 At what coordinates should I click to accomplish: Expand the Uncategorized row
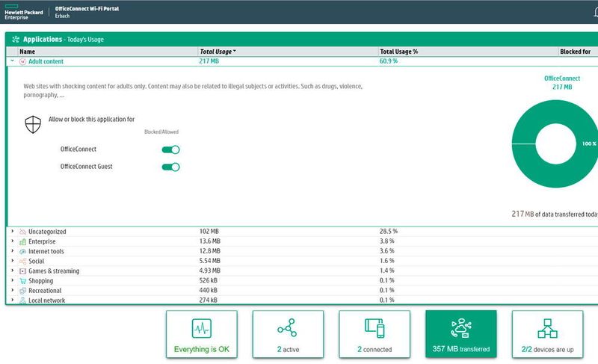[12, 232]
